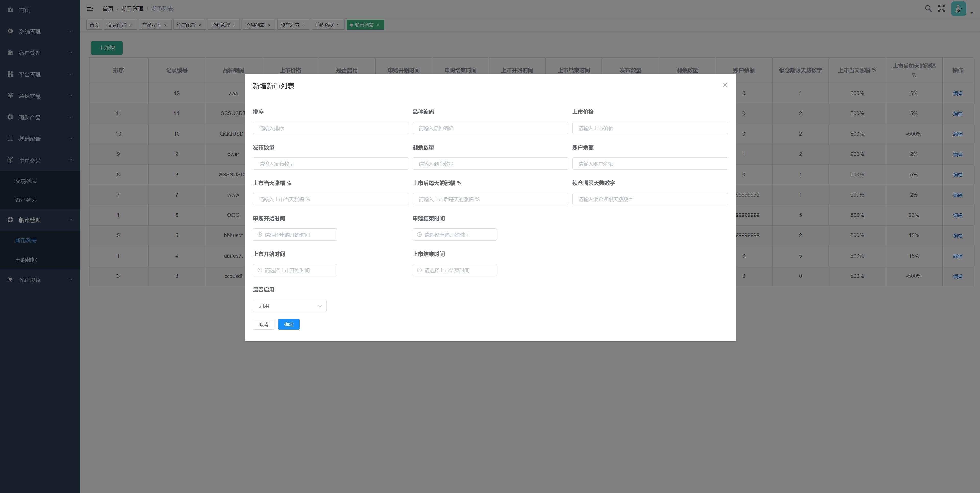This screenshot has width=980, height=493.
Task: Click the blue 确定 button
Action: tap(289, 324)
